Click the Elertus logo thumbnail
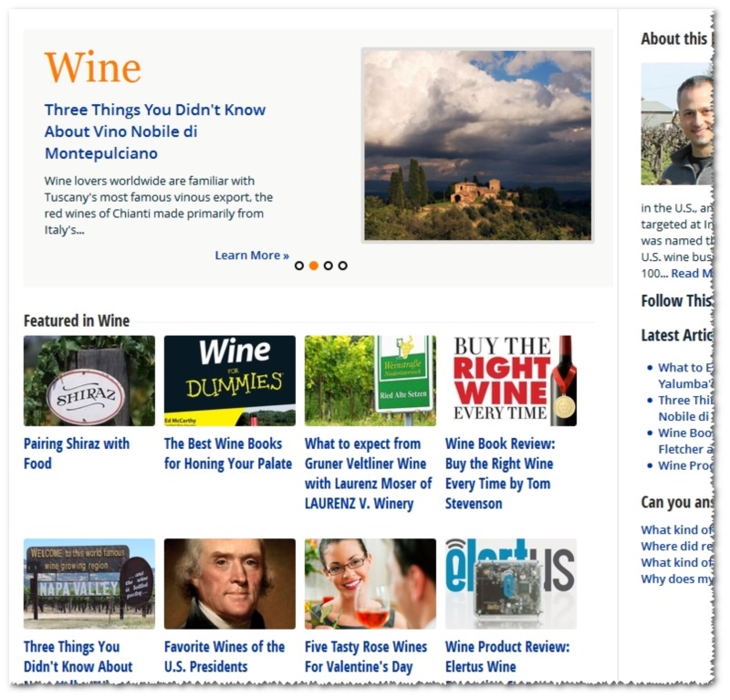 click(511, 583)
